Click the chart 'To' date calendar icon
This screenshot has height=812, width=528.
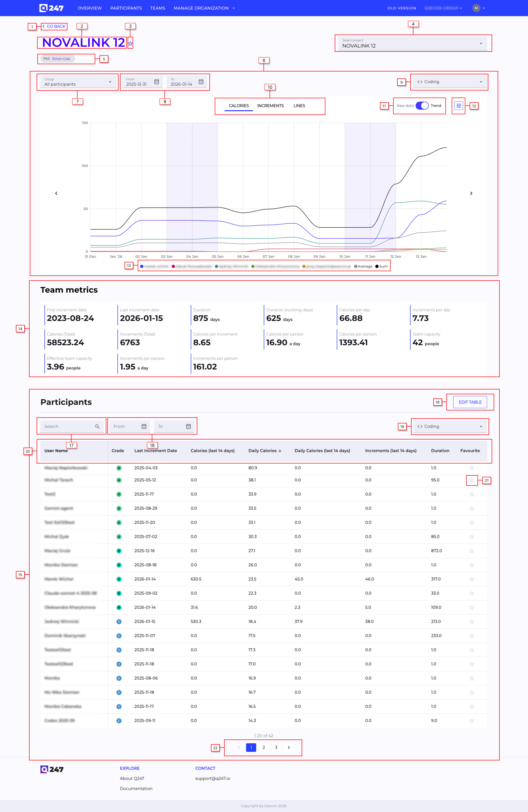coord(201,82)
